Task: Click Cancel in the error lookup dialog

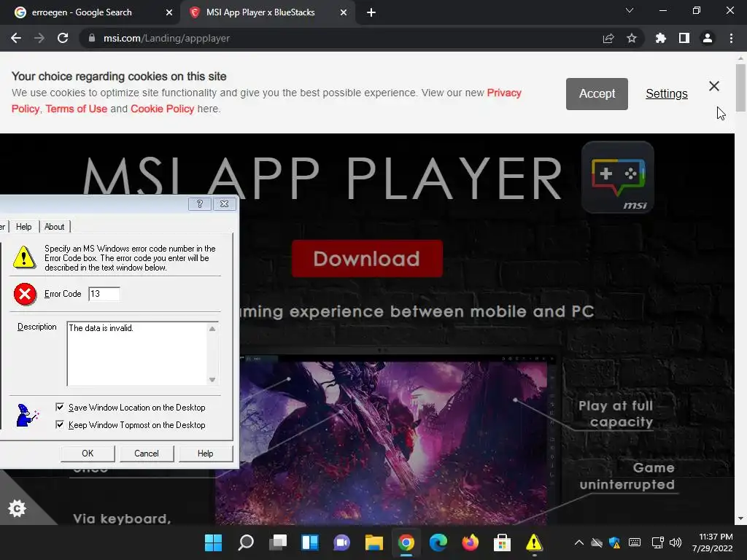Action: coord(147,454)
